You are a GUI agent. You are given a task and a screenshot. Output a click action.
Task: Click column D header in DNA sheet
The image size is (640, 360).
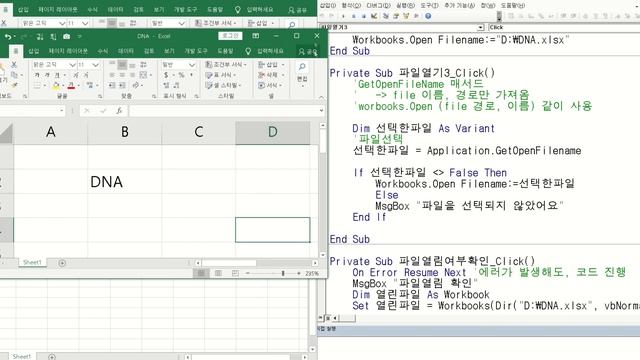(273, 132)
